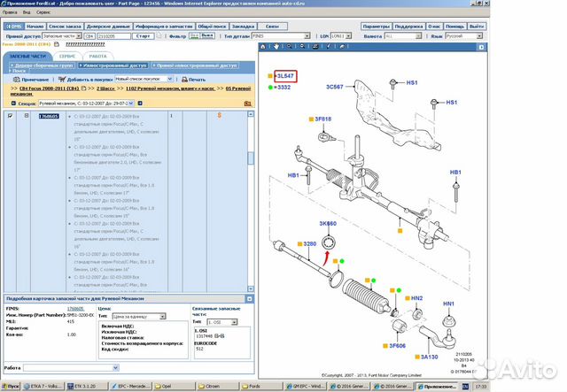567x392 pixels.
Task: Select Дерево сборочных групп sub-tab
Action: [42, 65]
